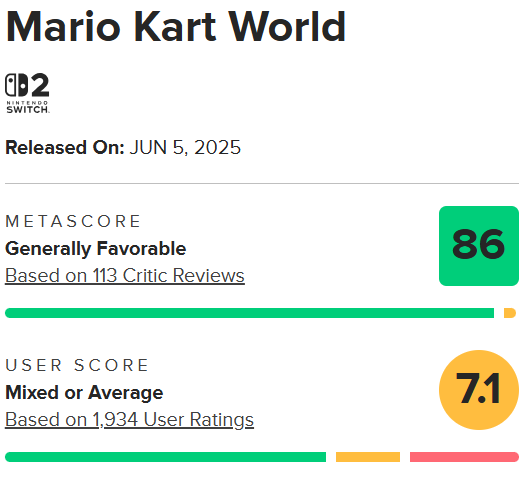Click the 'Generally Favorable' rating text
This screenshot has height=478, width=532.
(96, 249)
